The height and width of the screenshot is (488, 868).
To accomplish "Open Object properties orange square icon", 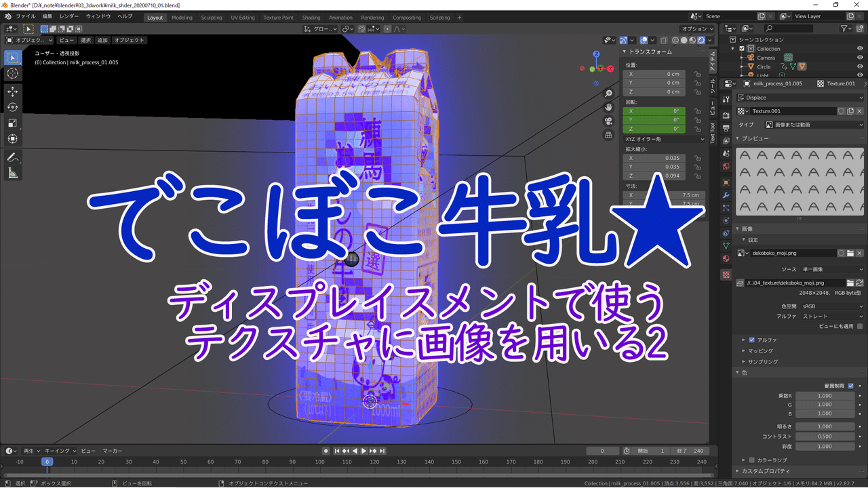I will [726, 182].
